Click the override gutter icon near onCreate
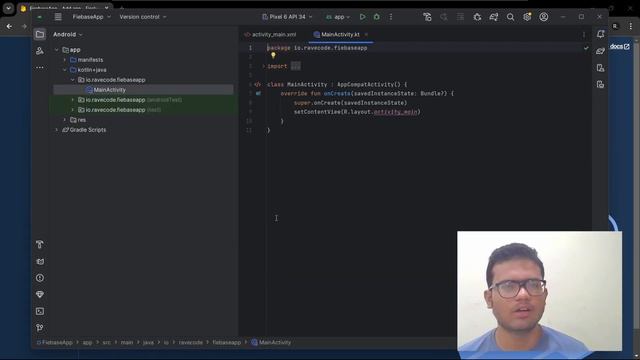Viewport: 640px width, 360px height. [258, 93]
